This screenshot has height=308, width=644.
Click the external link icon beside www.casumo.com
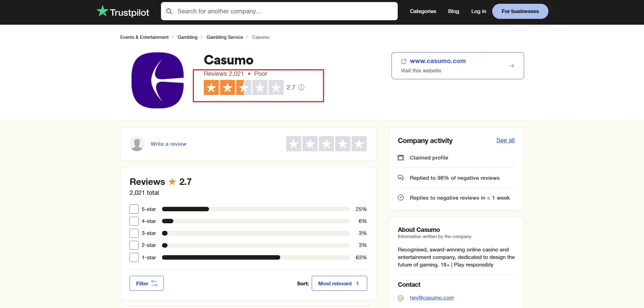(x=404, y=61)
